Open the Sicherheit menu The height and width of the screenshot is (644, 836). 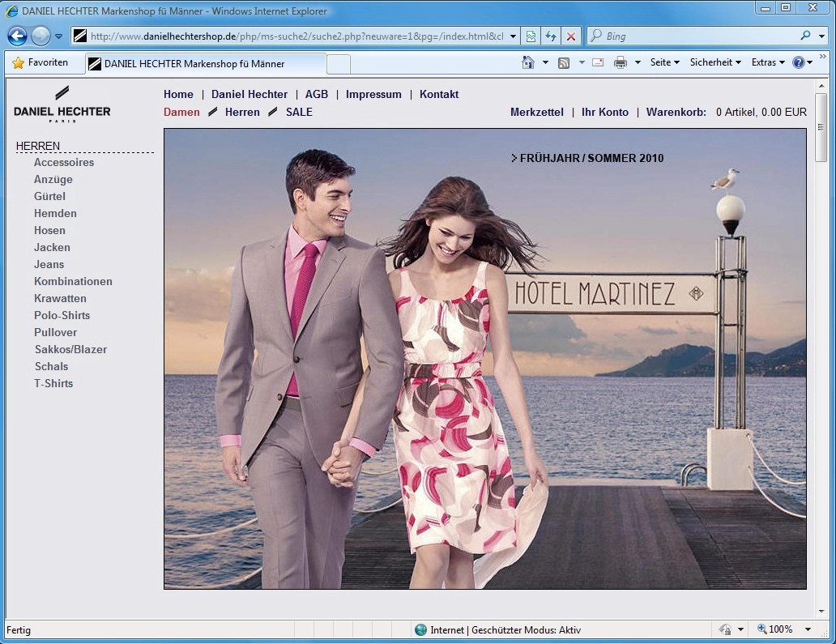coord(715,62)
